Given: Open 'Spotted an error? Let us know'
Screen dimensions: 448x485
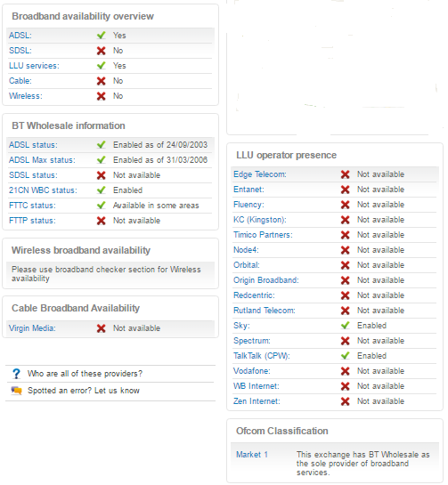Looking at the screenshot, I should 84,391.
